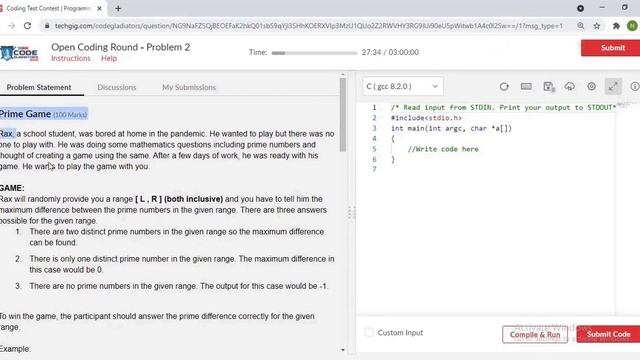The height and width of the screenshot is (360, 640).
Task: Click '[ L , R ] (both inclusive)' bold text
Action: (179, 199)
